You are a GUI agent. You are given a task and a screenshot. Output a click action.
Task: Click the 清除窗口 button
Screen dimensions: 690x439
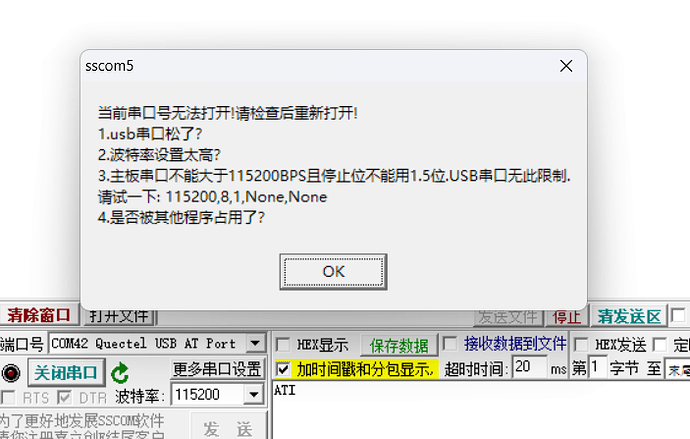click(39, 315)
